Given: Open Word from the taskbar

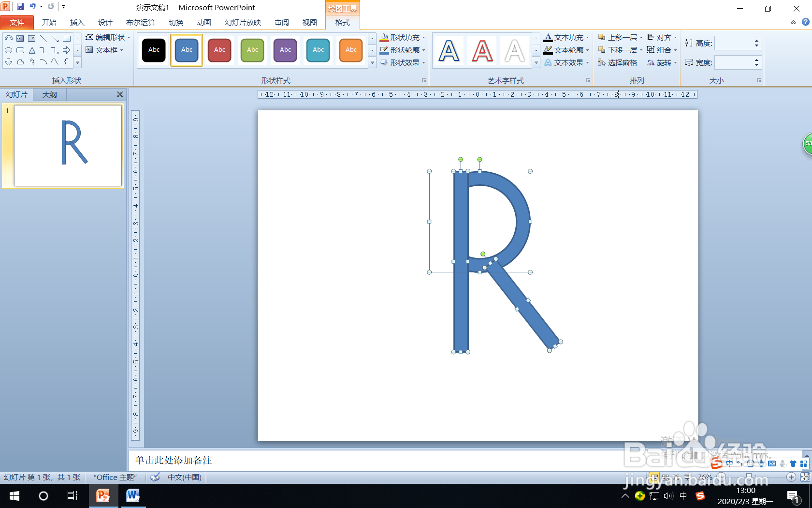Looking at the screenshot, I should (x=132, y=496).
